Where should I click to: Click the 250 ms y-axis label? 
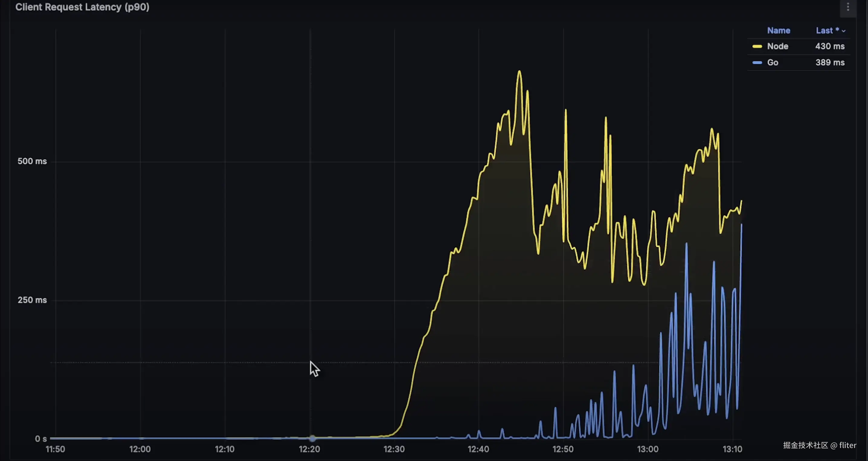pyautogui.click(x=32, y=300)
